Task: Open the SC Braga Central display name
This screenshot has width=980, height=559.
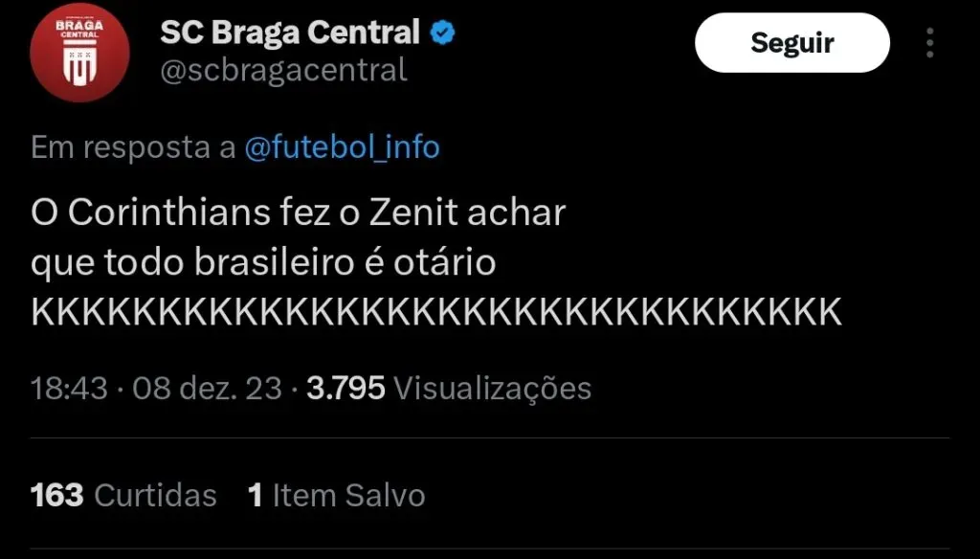Action: (290, 34)
